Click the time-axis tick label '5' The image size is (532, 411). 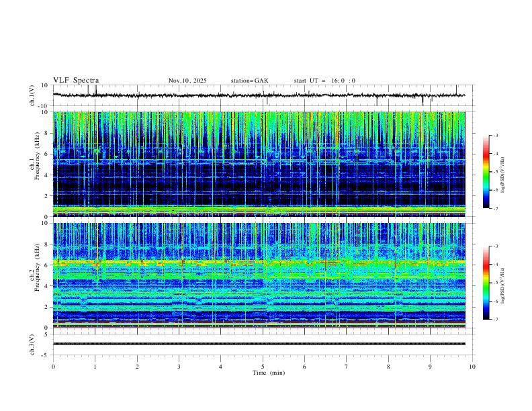pyautogui.click(x=263, y=367)
